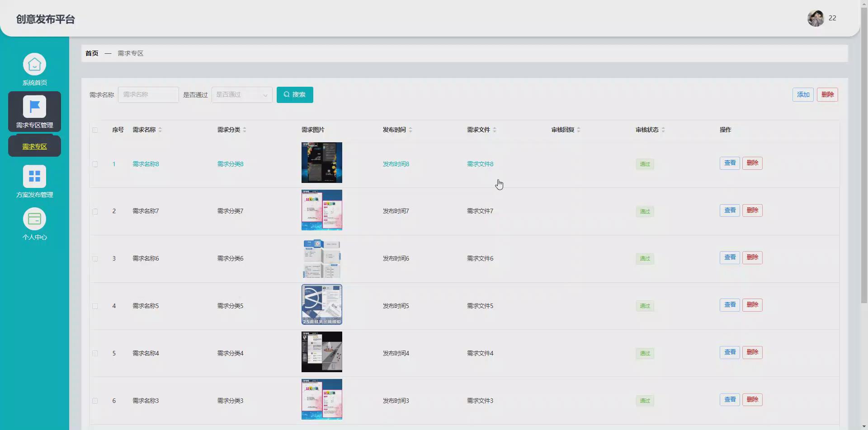Click the 通过 status tag of 需求名称5

(645, 306)
